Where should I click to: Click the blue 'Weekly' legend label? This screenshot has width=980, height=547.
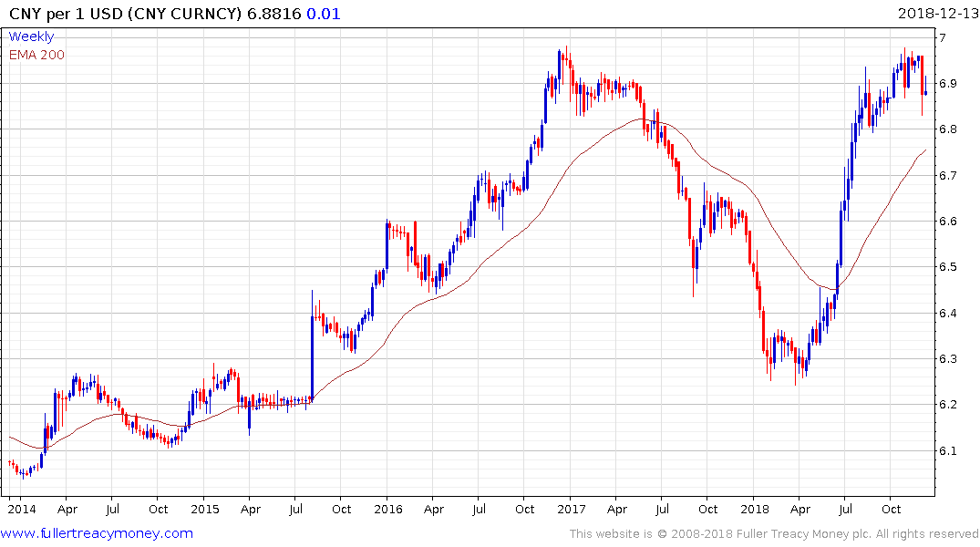[x=31, y=36]
